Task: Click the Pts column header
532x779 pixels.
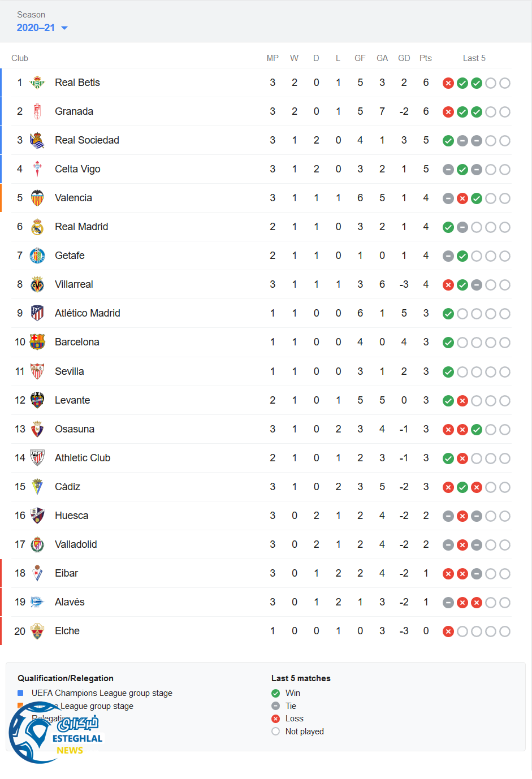Action: point(426,58)
